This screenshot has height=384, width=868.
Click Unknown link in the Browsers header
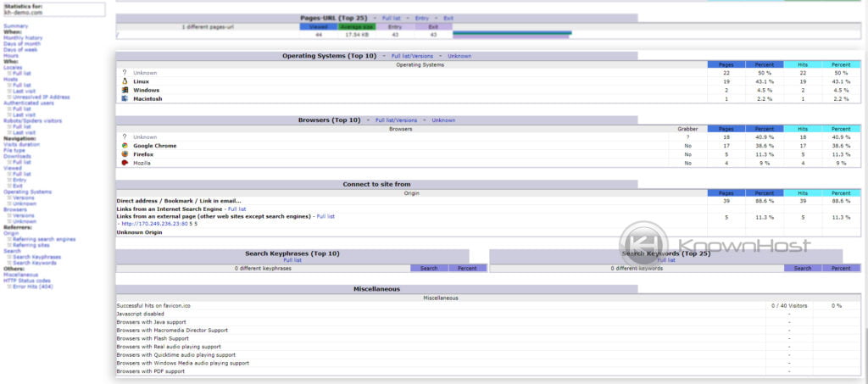pyautogui.click(x=443, y=120)
